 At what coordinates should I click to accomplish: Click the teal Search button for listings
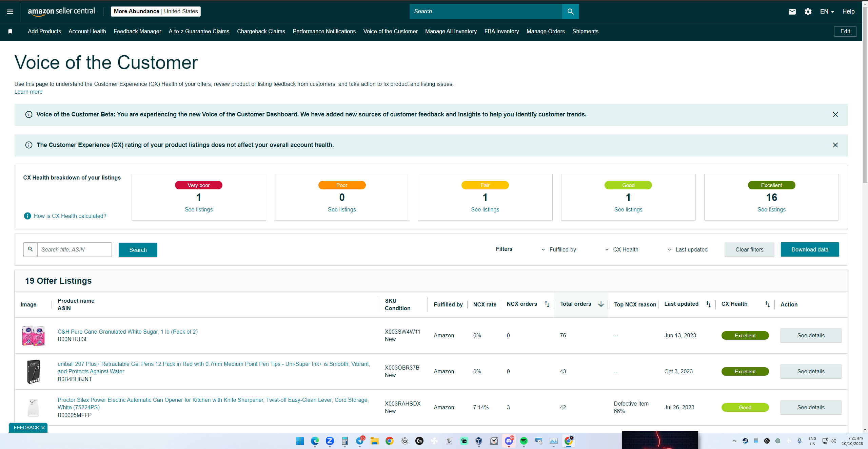click(138, 250)
